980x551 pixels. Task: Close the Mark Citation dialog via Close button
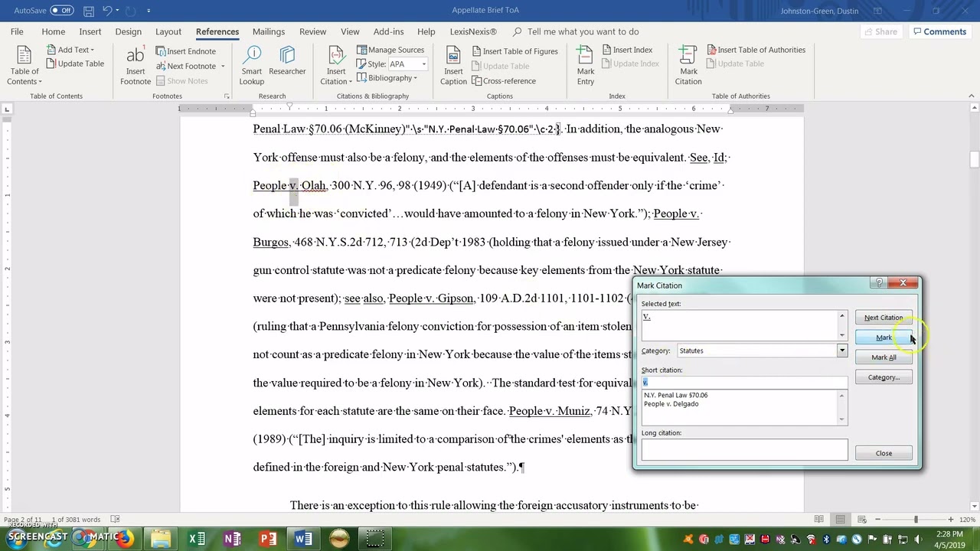click(884, 453)
